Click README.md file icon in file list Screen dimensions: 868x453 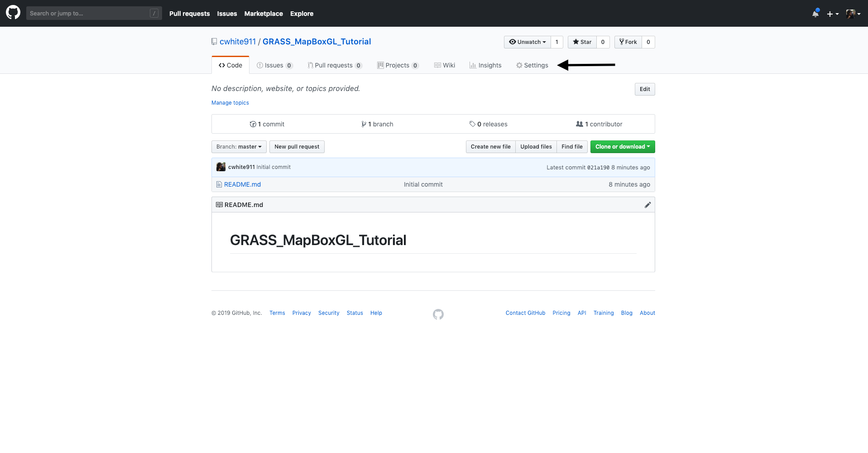pyautogui.click(x=219, y=184)
